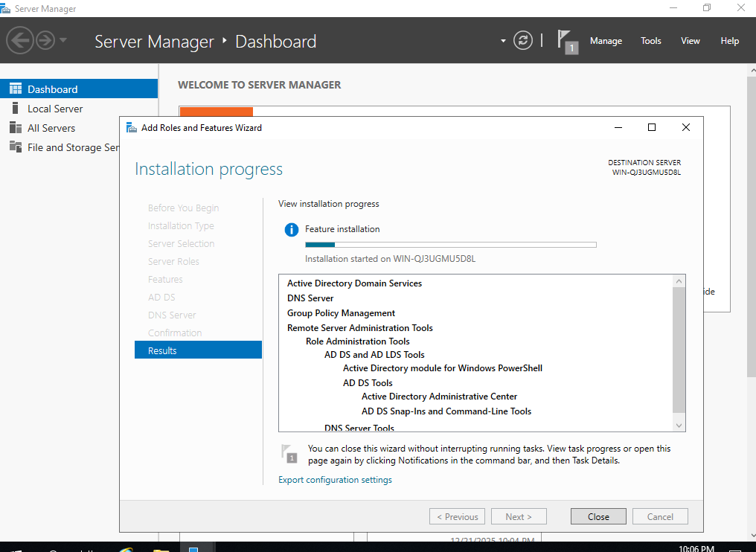Click the Server Manager title bar icon

pos(4,8)
